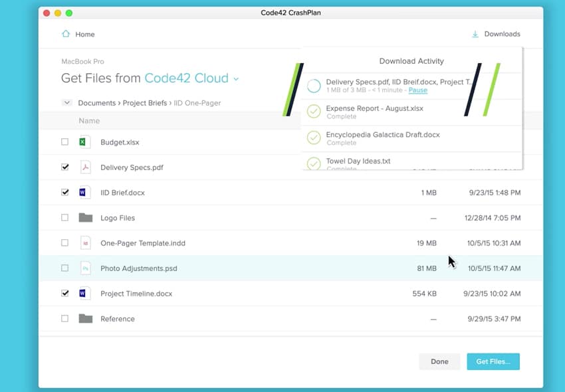Click the 12/28/14 7:05 PM date
Image resolution: width=565 pixels, height=392 pixels.
point(493,218)
